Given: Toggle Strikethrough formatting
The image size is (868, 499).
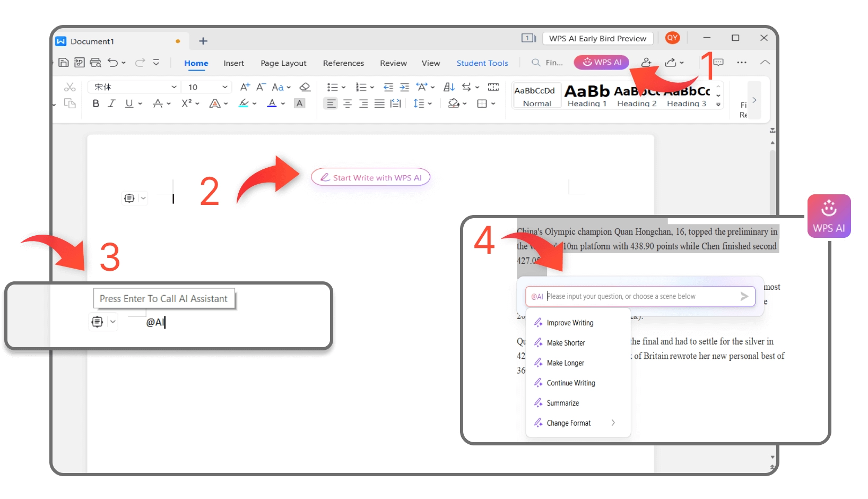Looking at the screenshot, I should pyautogui.click(x=158, y=104).
